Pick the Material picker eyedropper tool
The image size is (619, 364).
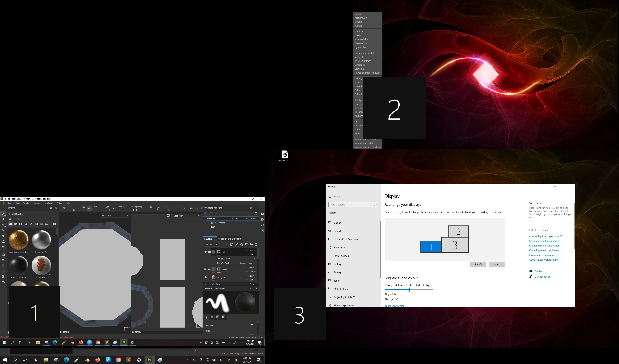coord(3,247)
